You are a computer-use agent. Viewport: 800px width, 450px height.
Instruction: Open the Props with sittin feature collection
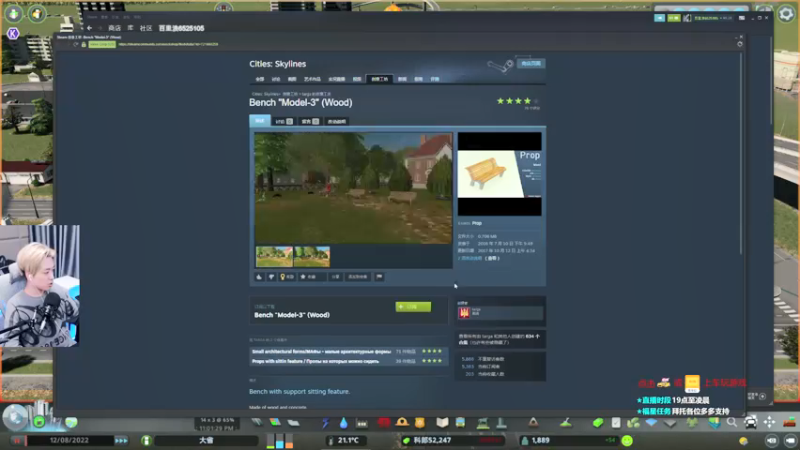tap(315, 361)
